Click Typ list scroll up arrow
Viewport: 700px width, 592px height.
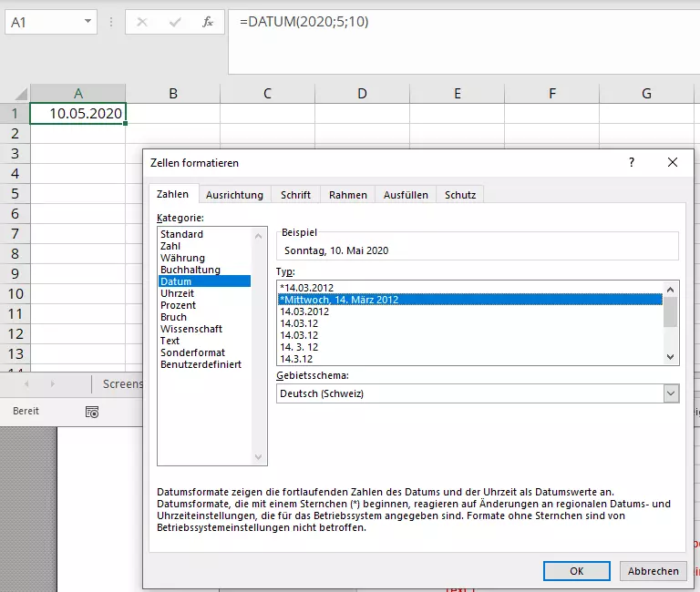(670, 290)
